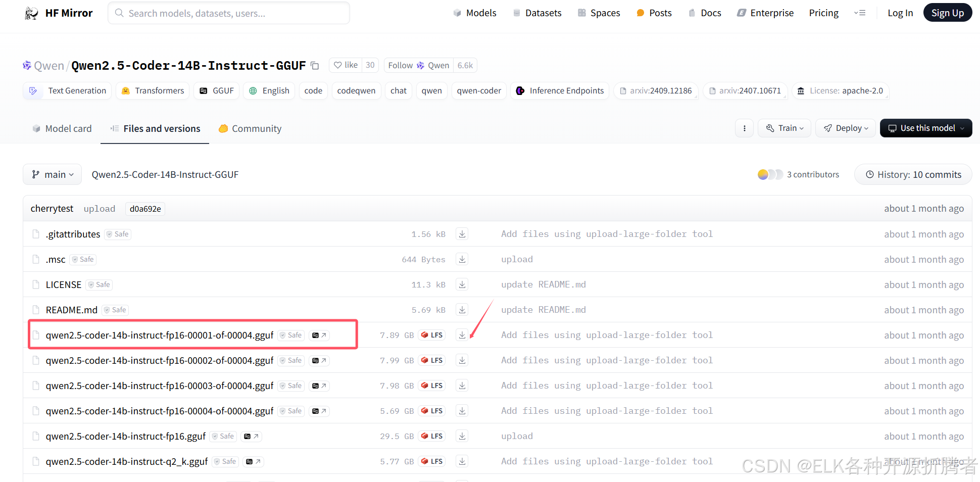
Task: Focus the search models, datasets, users field
Action: point(229,13)
